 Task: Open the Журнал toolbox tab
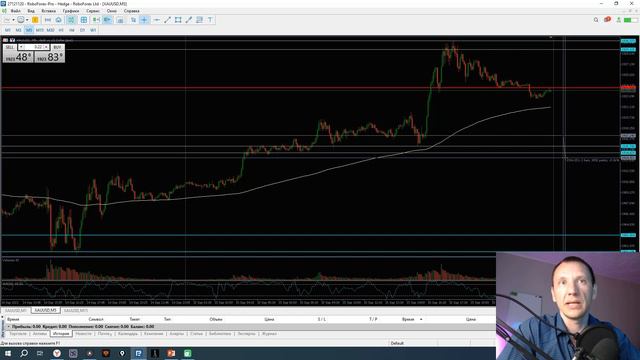[269, 334]
